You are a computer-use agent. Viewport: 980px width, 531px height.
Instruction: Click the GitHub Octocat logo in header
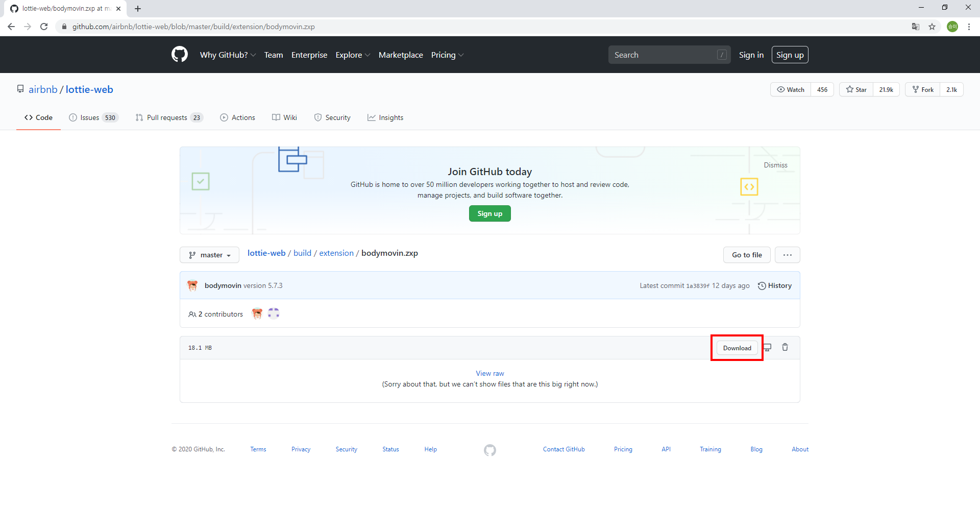(x=180, y=55)
